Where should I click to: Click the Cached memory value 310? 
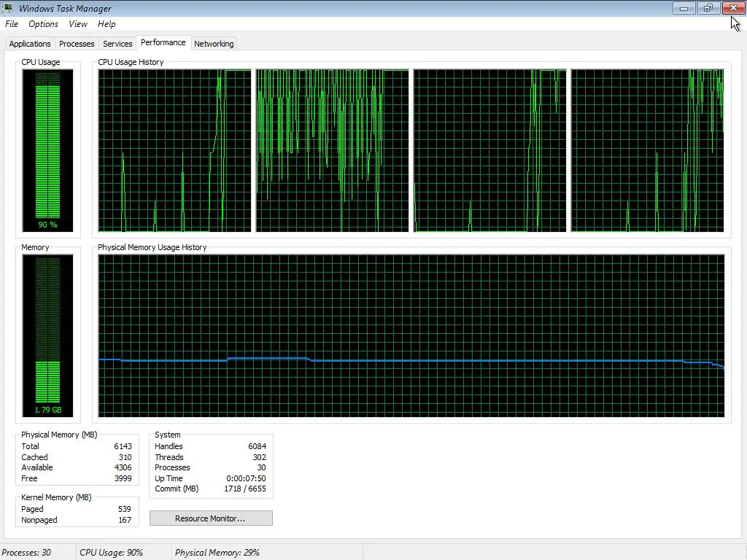pos(125,457)
